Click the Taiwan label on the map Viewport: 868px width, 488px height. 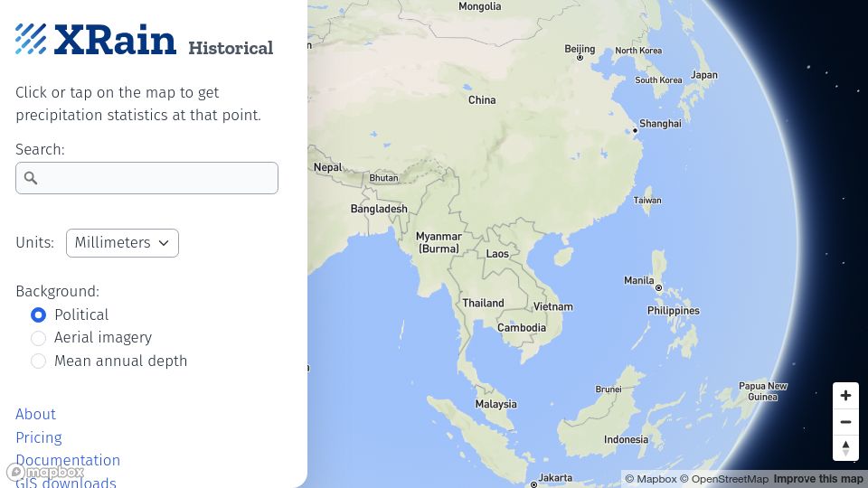[647, 201]
